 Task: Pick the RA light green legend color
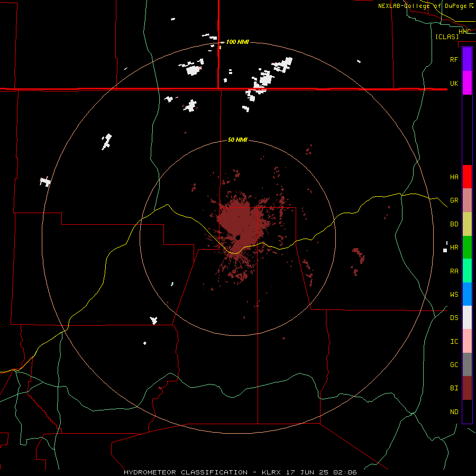467,271
